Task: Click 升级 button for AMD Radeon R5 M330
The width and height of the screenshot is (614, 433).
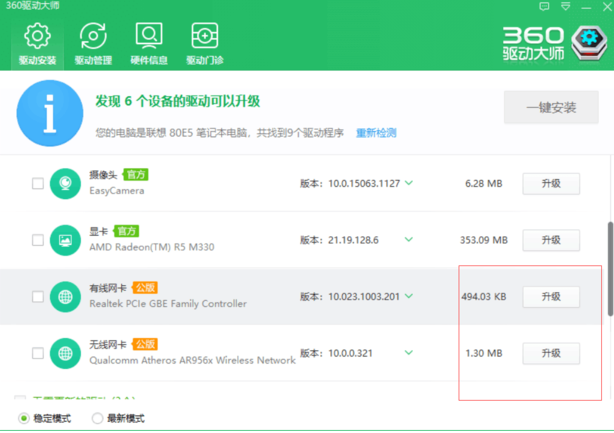Action: coord(551,240)
